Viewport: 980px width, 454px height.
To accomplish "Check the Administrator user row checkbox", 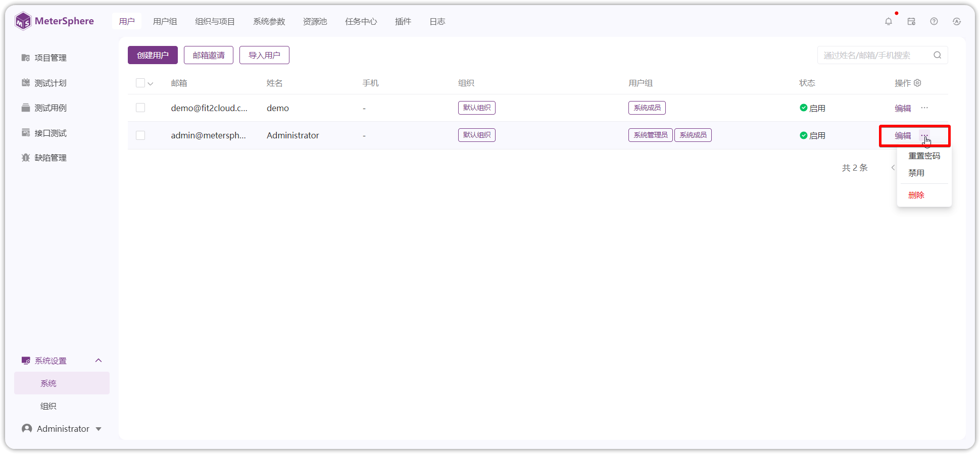I will [140, 135].
